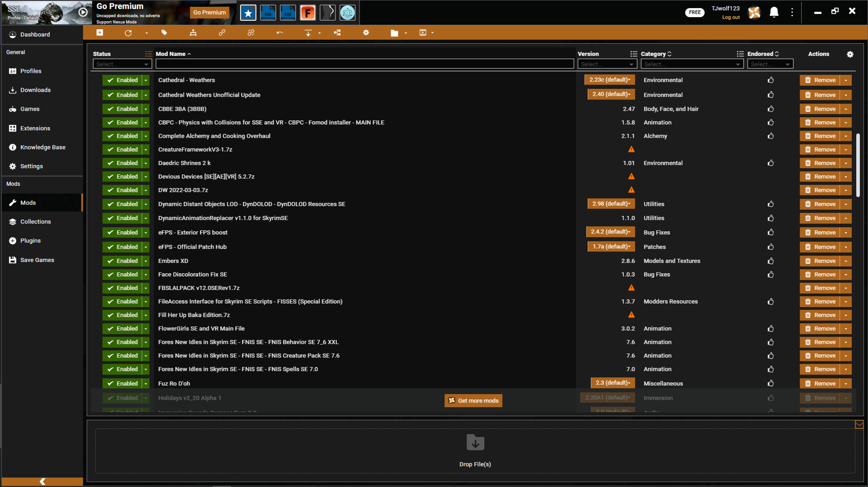Click the play button on the SSE game banner
The width and height of the screenshot is (868, 487).
click(83, 12)
